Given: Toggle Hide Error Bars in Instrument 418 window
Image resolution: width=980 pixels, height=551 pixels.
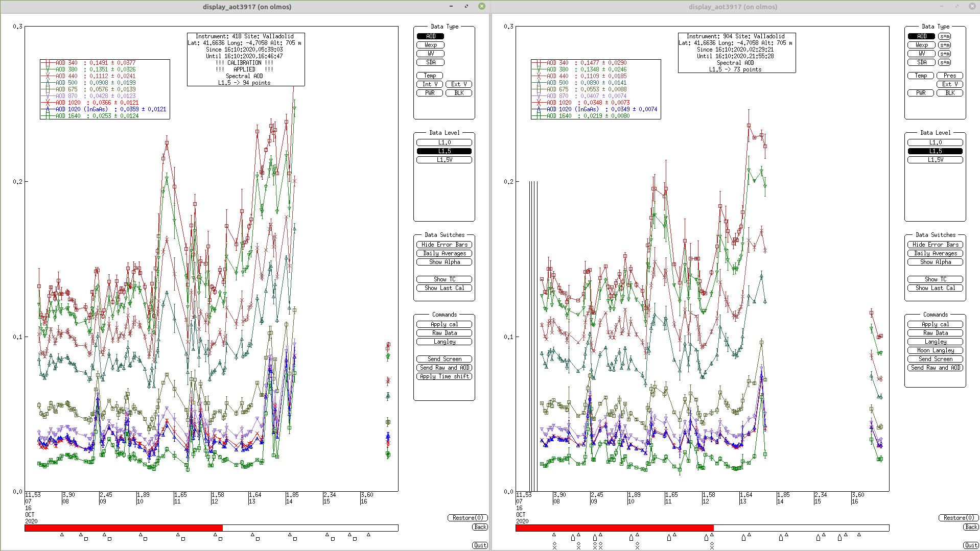Looking at the screenshot, I should pyautogui.click(x=445, y=245).
